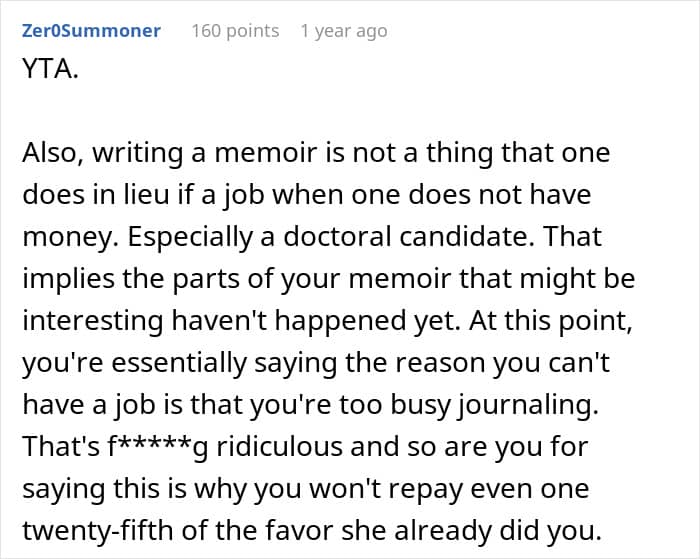Click the word 'money' in the comment
This screenshot has width=700, height=559.
[x=67, y=237]
